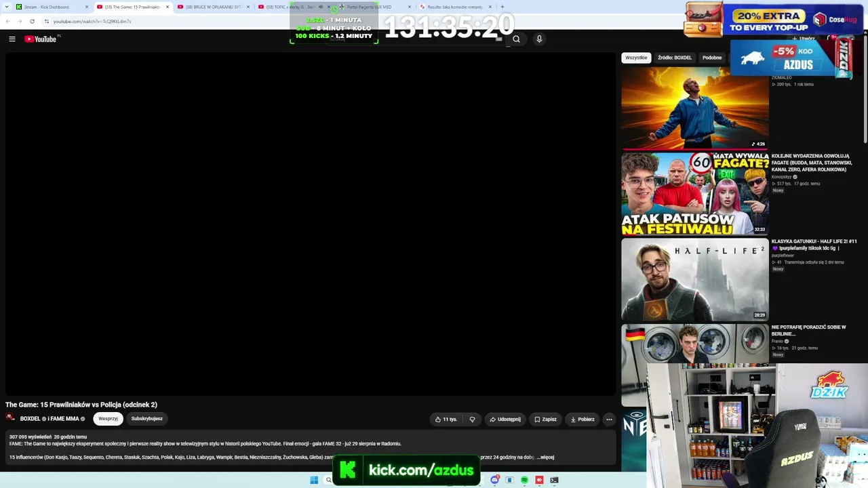Go back with the browser back arrow
The height and width of the screenshot is (488, 868).
click(7, 21)
